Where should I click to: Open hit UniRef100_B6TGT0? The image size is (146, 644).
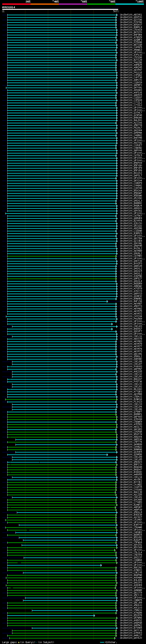tap(131, 32)
